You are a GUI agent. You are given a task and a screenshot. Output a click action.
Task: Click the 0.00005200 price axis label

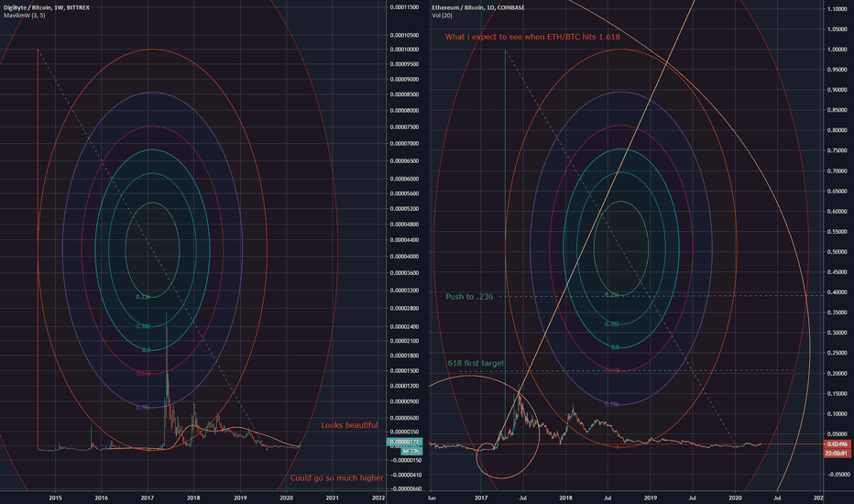pos(404,209)
